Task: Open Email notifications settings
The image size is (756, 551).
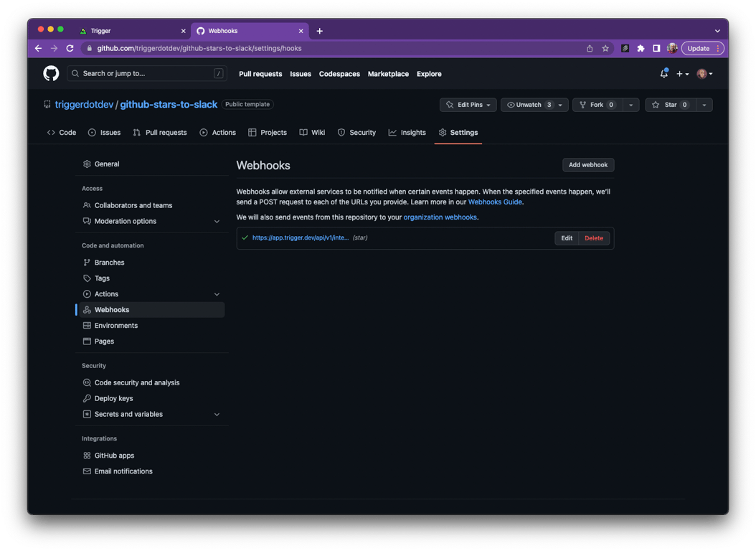Action: click(151, 471)
